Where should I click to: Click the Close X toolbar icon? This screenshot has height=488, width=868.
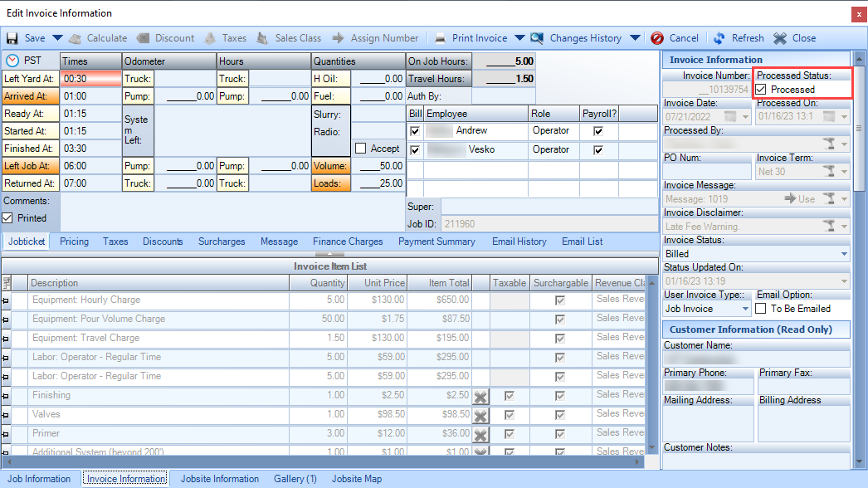[x=780, y=38]
